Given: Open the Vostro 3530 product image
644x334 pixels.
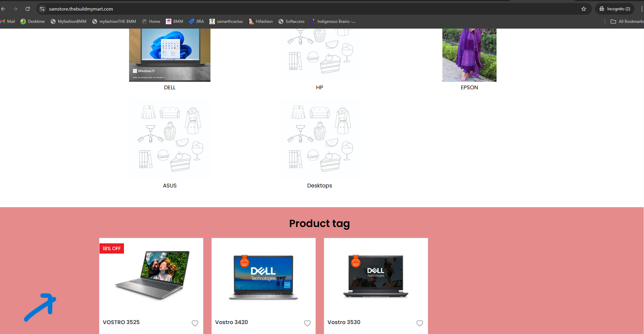Looking at the screenshot, I should (x=376, y=276).
